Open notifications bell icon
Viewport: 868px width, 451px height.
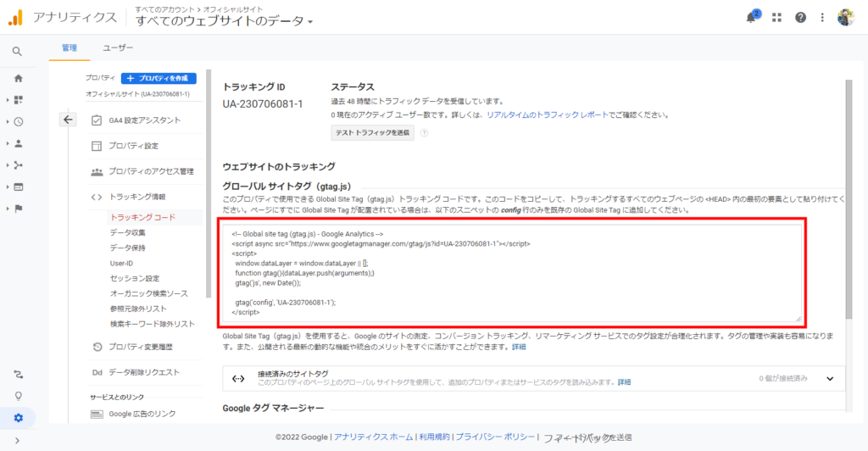pos(751,18)
